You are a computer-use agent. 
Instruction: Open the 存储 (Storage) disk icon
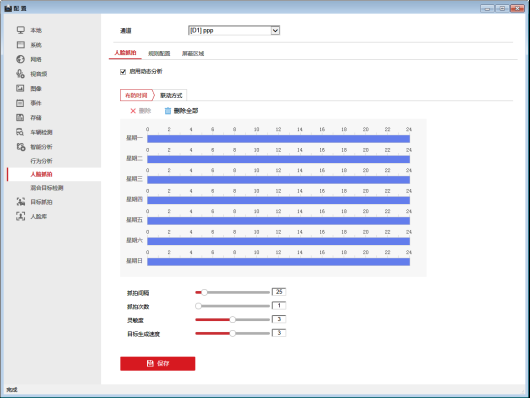pos(20,117)
